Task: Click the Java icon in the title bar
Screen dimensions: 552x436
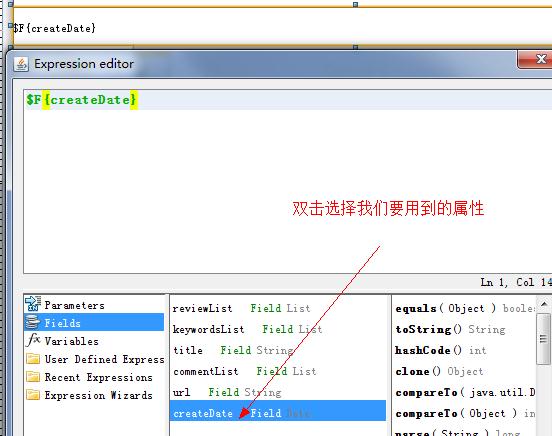Action: click(x=21, y=64)
